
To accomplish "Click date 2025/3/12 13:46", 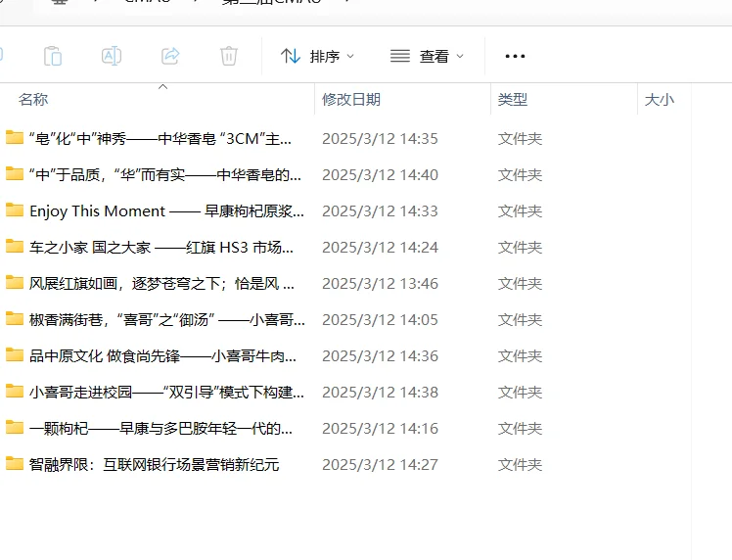I will 380,284.
